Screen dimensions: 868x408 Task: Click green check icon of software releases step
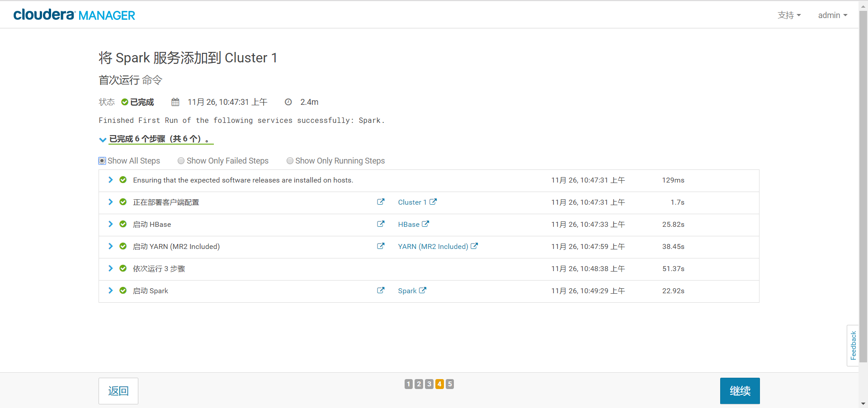click(123, 180)
